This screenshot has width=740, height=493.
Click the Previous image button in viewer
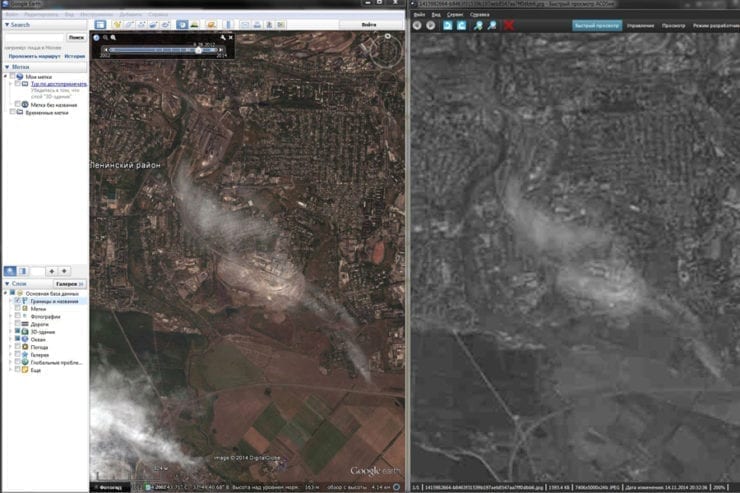(417, 25)
